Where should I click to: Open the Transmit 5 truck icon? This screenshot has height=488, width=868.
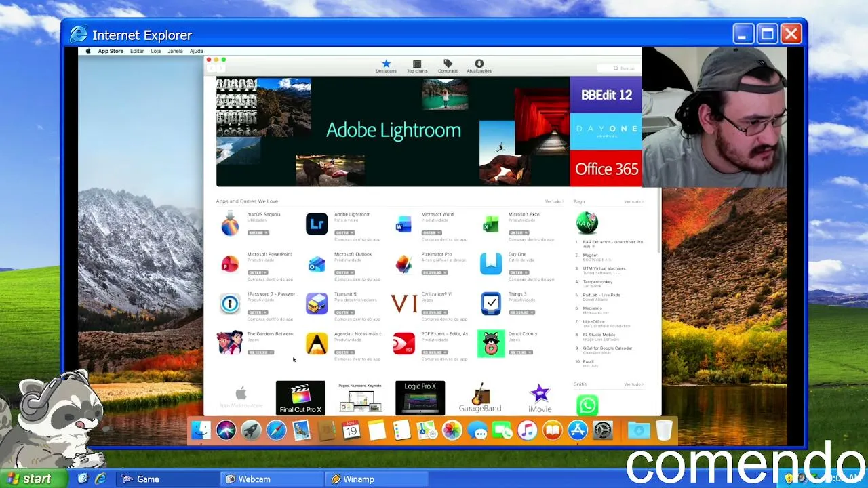(317, 304)
